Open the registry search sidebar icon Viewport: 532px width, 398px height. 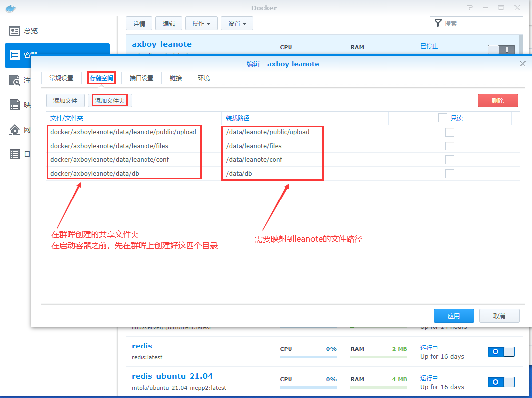click(x=14, y=80)
